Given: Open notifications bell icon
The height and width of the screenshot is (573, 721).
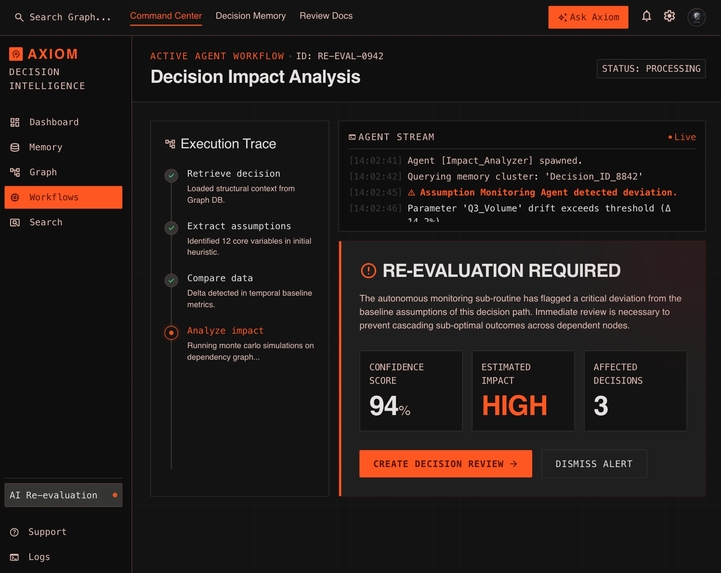Looking at the screenshot, I should tap(647, 16).
